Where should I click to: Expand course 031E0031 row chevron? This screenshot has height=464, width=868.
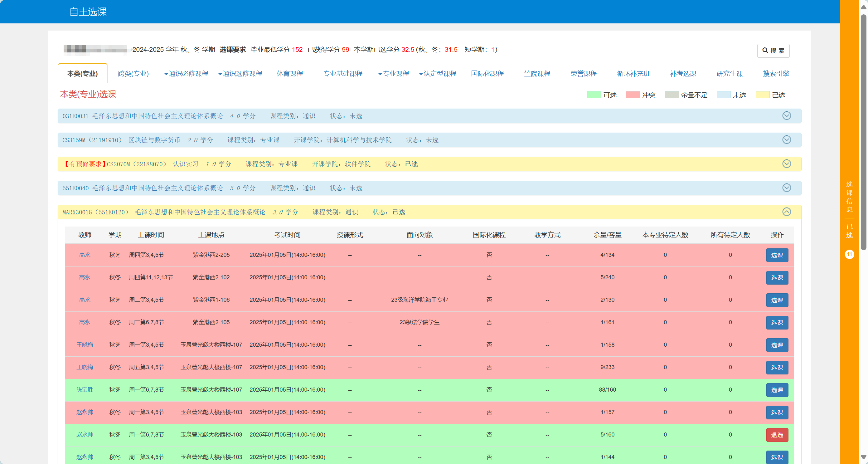click(787, 116)
